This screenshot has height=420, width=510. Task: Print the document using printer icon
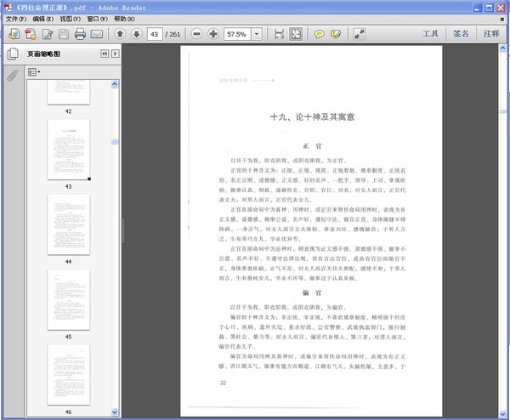tap(80, 34)
